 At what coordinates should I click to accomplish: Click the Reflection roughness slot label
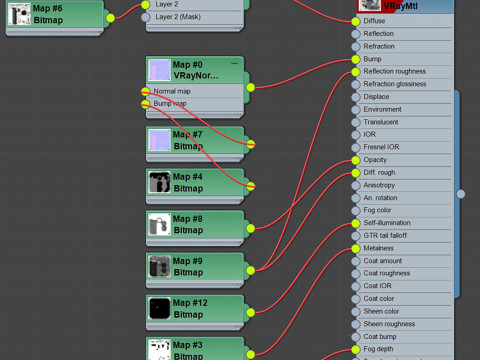coord(395,72)
